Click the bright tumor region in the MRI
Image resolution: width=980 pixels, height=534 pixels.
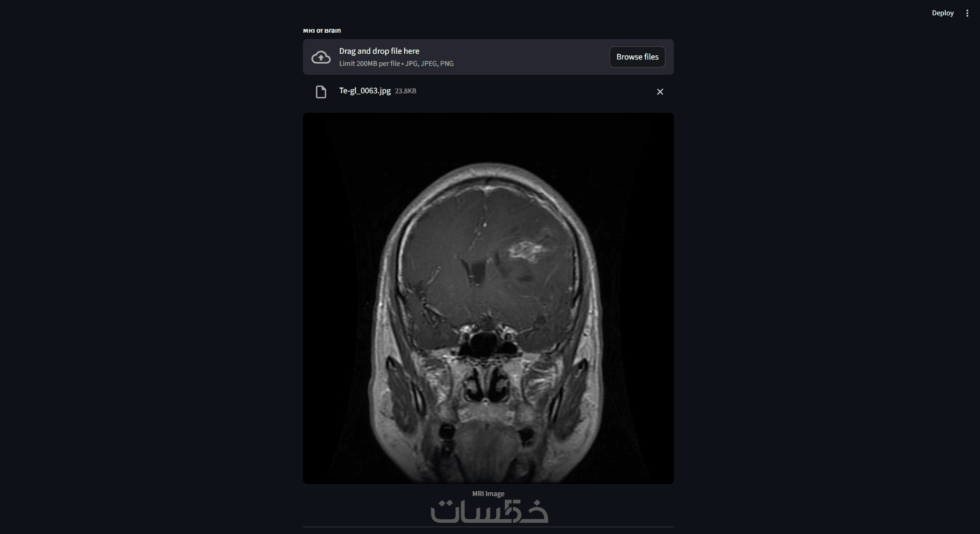click(525, 250)
